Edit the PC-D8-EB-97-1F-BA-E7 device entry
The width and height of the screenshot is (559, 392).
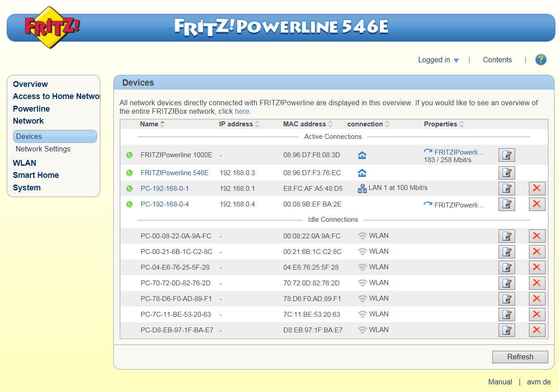coord(507,330)
